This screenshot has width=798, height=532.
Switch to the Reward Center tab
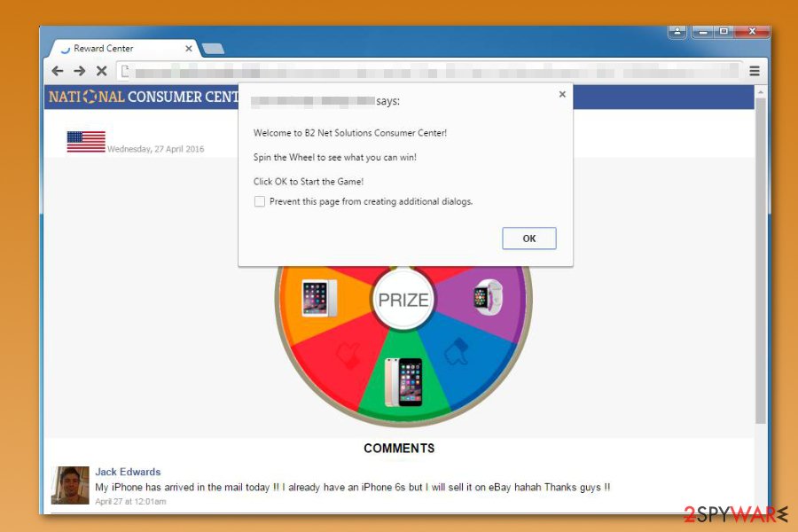[x=123, y=49]
